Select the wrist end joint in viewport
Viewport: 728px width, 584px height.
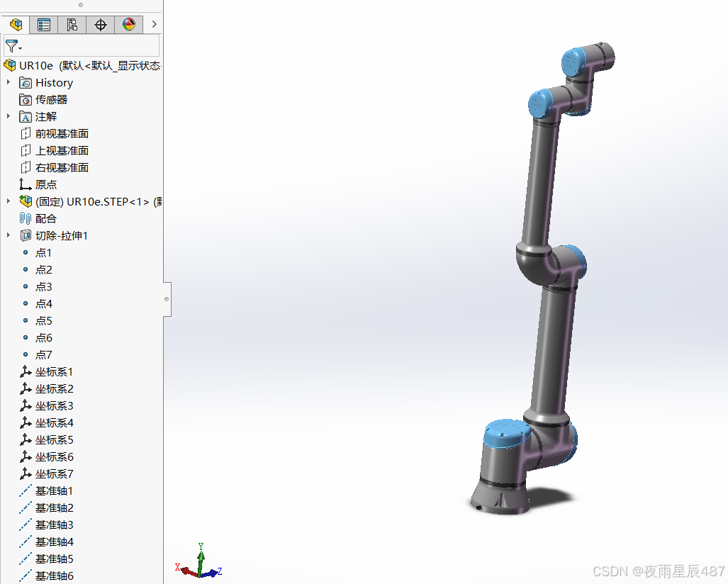point(588,60)
